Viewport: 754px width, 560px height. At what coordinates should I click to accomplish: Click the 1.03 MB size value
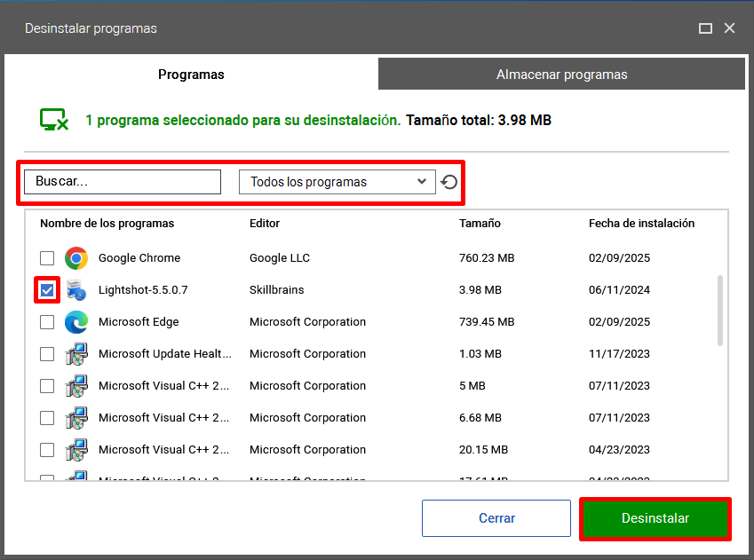point(480,354)
